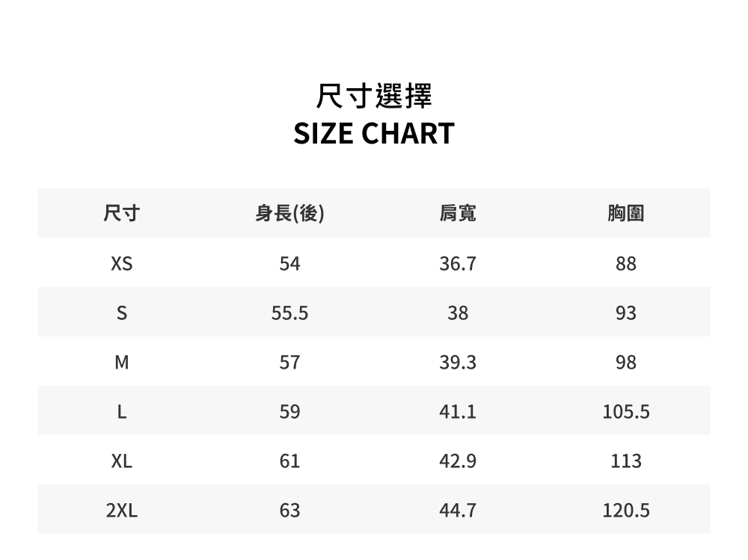
Task: Click the 尺寸選擇 title text
Action: pos(374,96)
